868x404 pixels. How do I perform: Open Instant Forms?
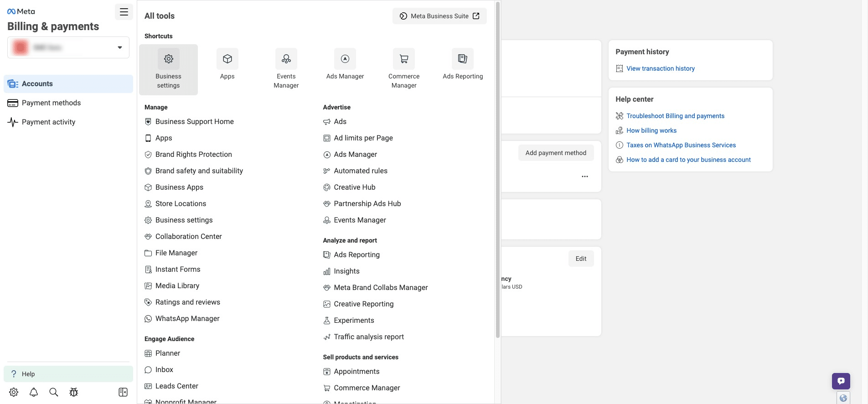pos(172,269)
